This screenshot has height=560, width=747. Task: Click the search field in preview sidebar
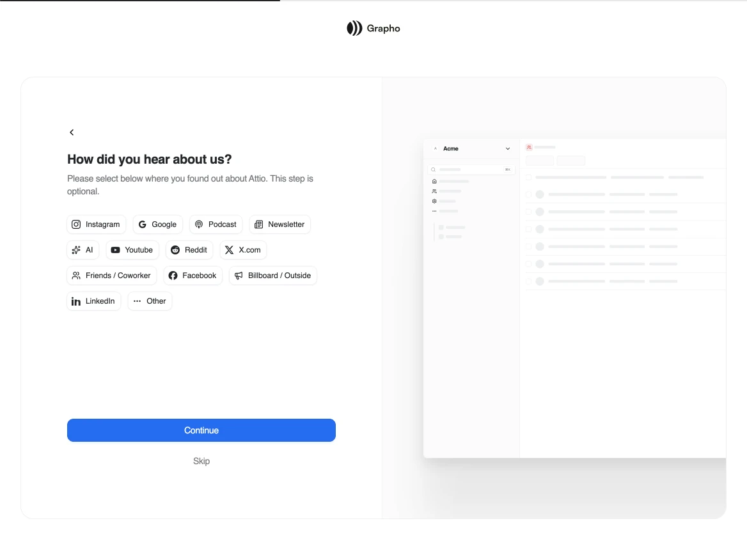click(471, 169)
